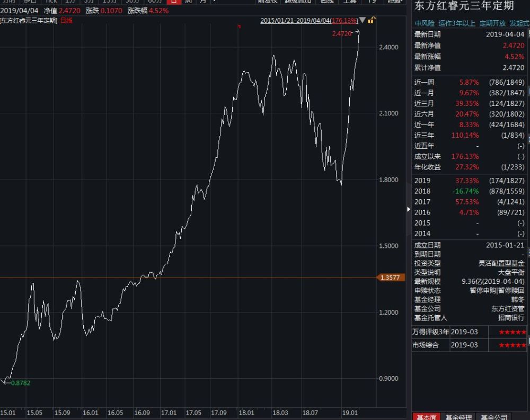Click the red 日线 label

pyautogui.click(x=66, y=21)
